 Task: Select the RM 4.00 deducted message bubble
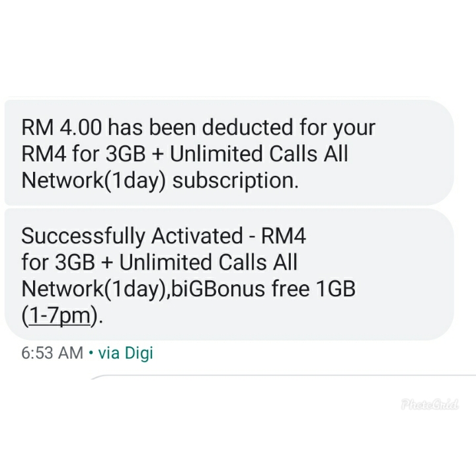coord(229,153)
